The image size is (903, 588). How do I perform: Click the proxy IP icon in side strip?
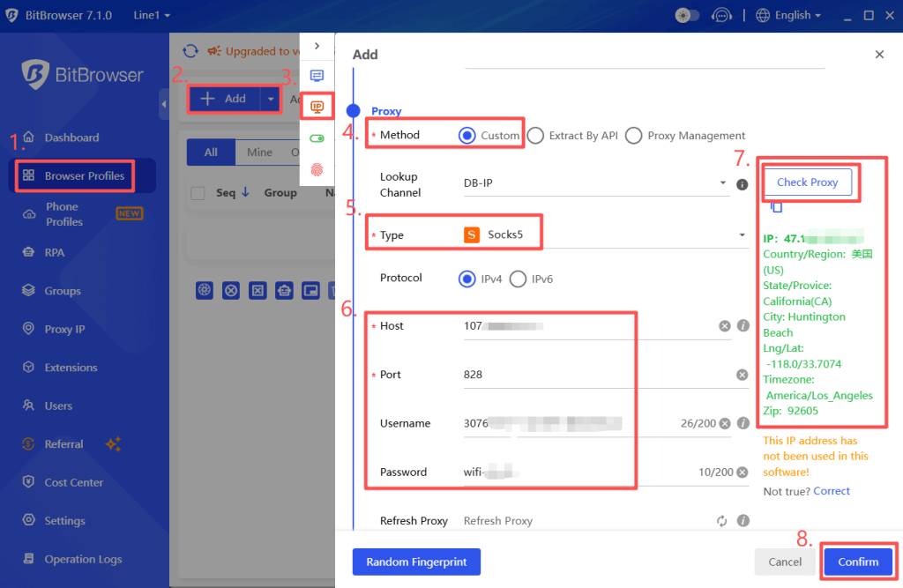[317, 108]
